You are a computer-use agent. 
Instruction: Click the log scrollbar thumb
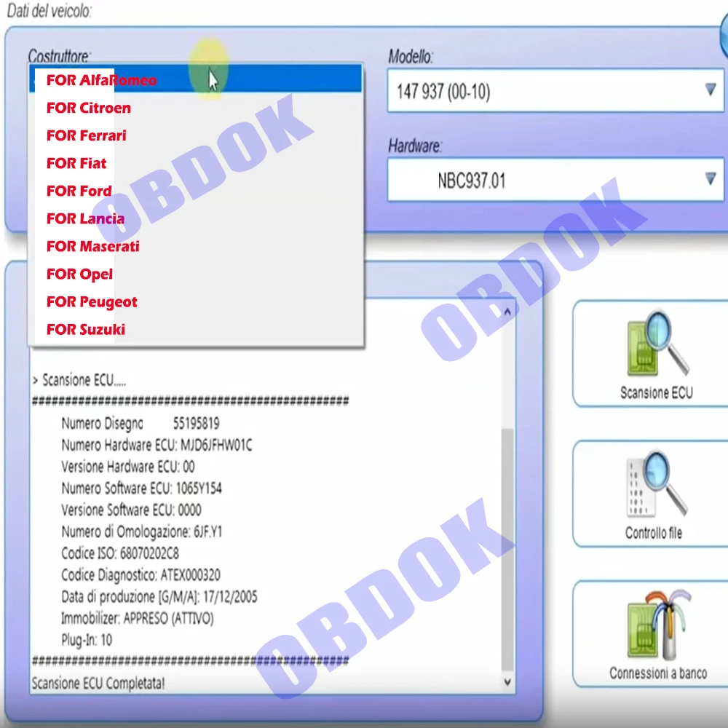[507, 550]
